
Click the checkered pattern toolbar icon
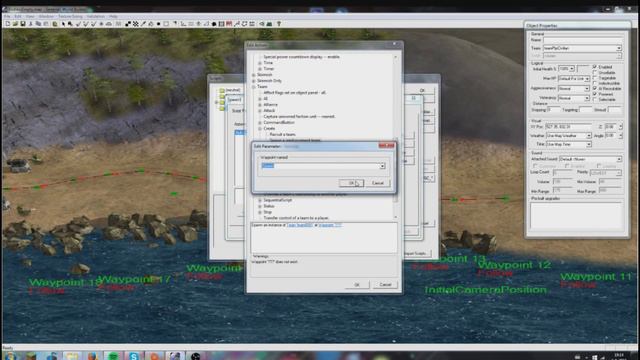136,24
